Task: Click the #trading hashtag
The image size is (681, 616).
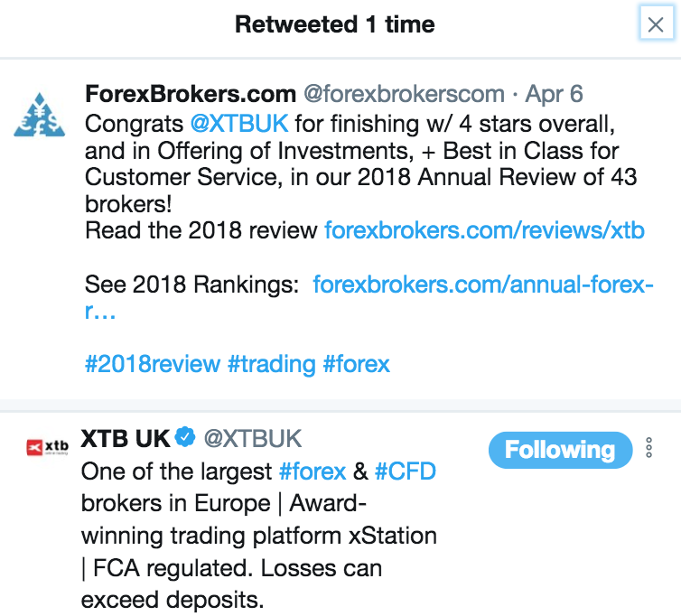Action: click(x=271, y=364)
